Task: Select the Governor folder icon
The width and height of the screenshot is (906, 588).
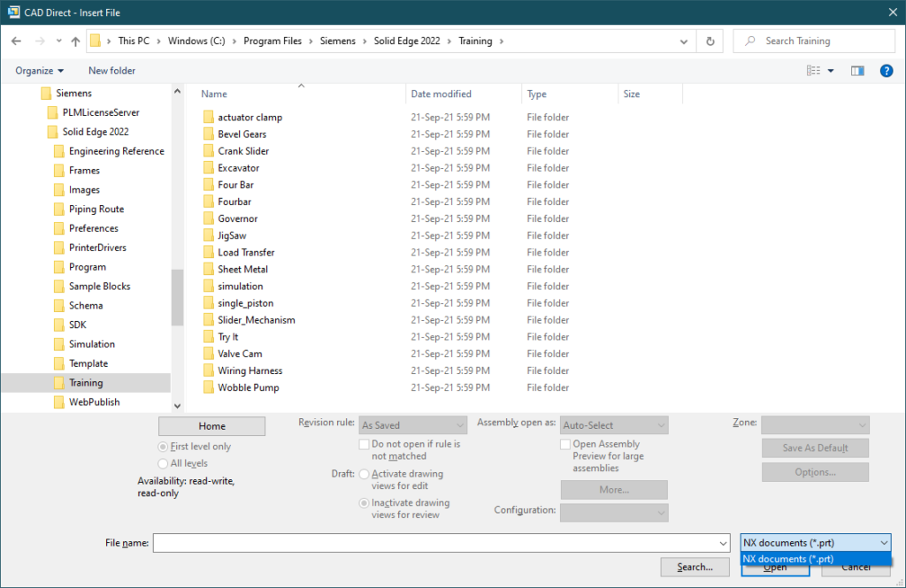Action: [x=209, y=218]
